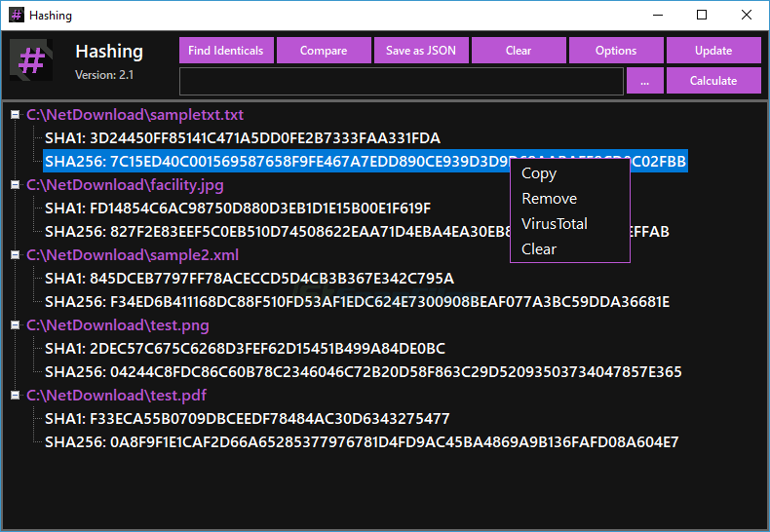This screenshot has width=770, height=532.
Task: Click the small Hashing title bar icon
Action: click(x=17, y=15)
